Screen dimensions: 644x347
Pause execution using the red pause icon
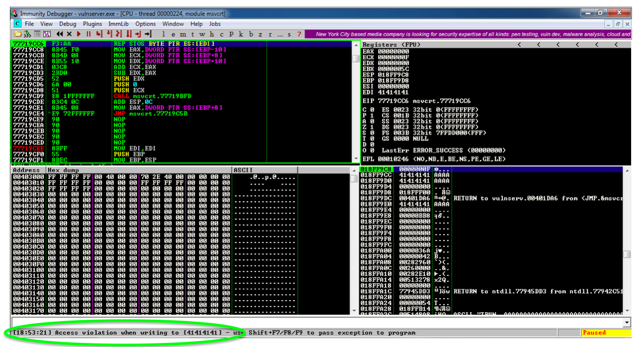pos(89,34)
